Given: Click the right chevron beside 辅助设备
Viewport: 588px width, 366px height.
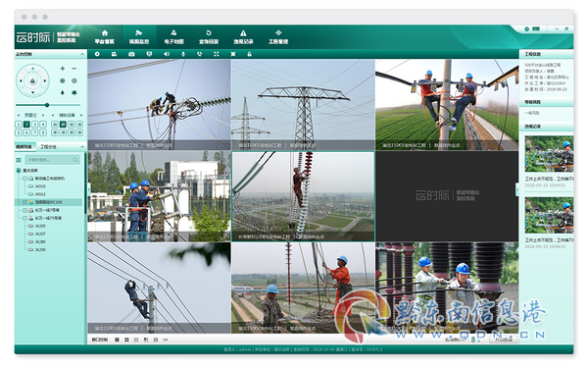Looking at the screenshot, I should (x=81, y=115).
